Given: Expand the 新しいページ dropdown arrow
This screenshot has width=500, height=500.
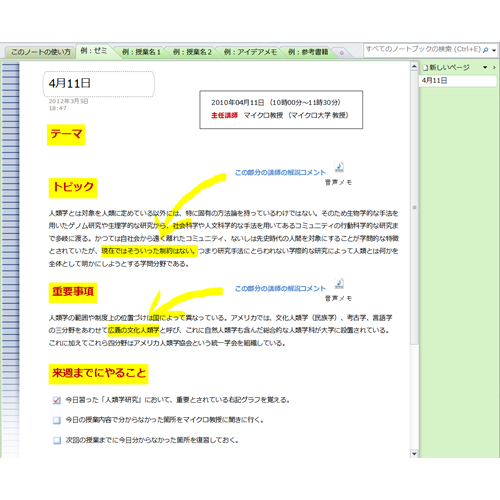Looking at the screenshot, I should pyautogui.click(x=485, y=68).
